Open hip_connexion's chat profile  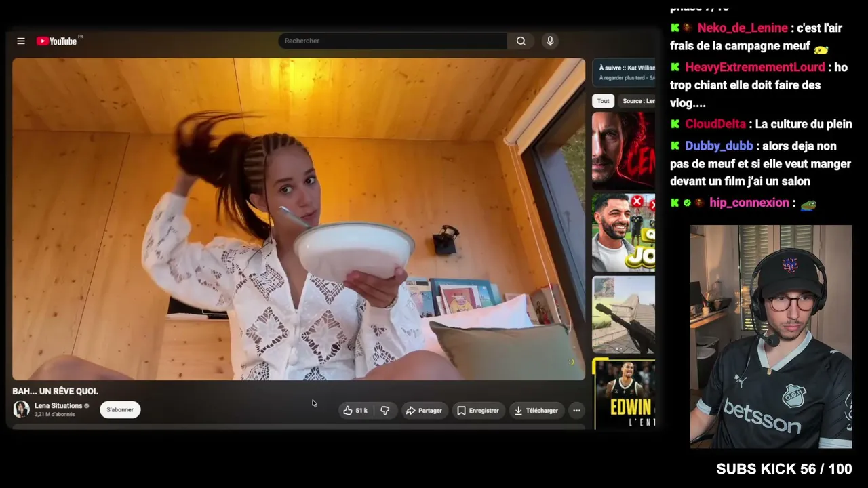749,203
